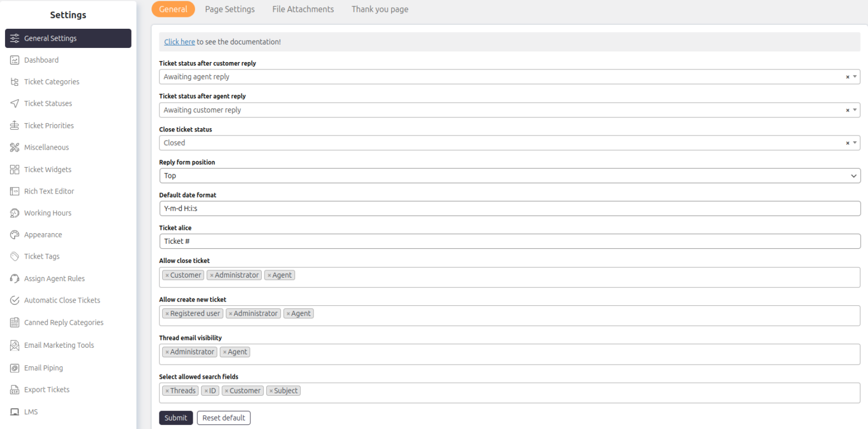Image resolution: width=868 pixels, height=429 pixels.
Task: Expand Ticket status after customer reply dropdown
Action: click(x=855, y=77)
